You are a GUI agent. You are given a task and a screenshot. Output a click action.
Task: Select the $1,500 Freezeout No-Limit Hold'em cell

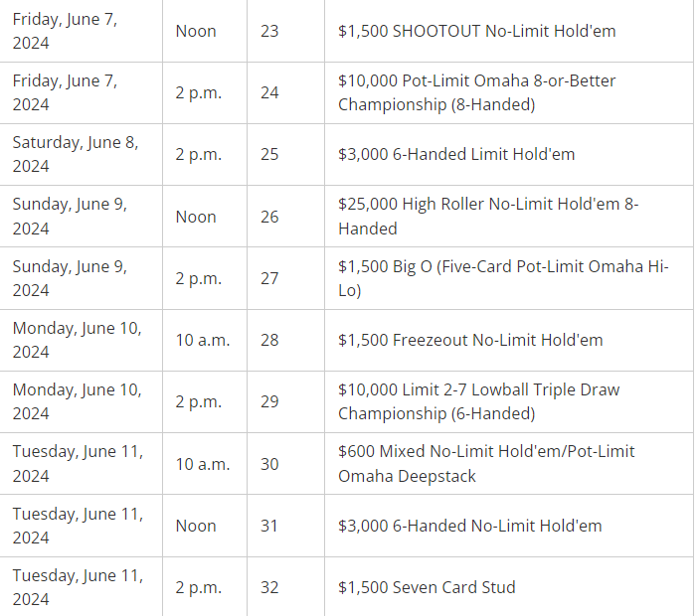469,340
